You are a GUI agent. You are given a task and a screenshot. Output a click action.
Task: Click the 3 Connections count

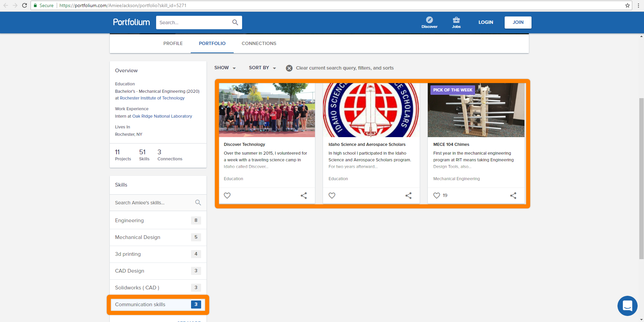pyautogui.click(x=170, y=155)
